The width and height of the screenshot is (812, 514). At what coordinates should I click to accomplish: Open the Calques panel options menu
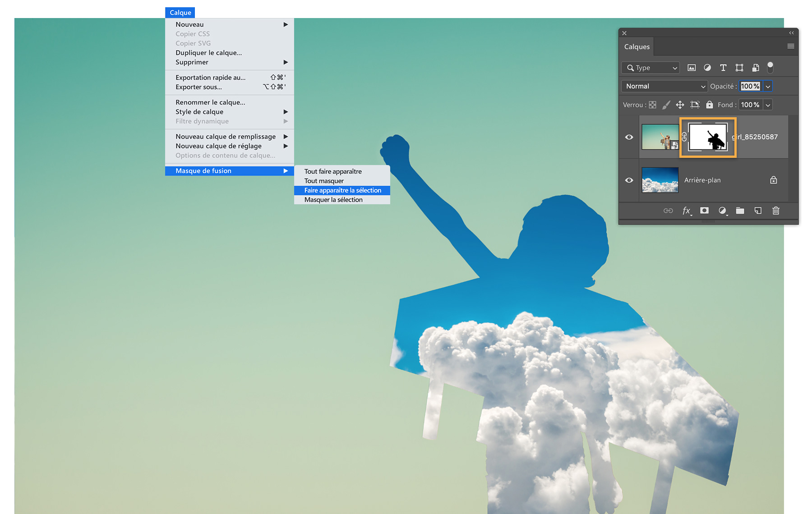tap(790, 46)
